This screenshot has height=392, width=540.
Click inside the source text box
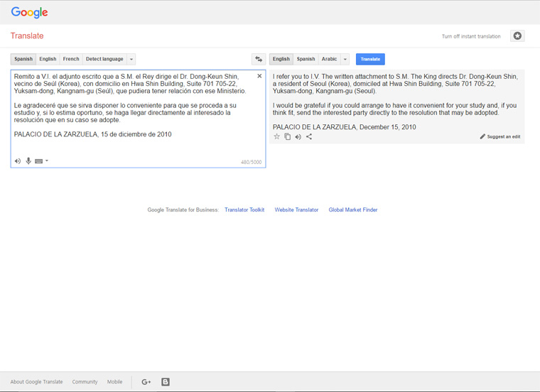pyautogui.click(x=138, y=119)
